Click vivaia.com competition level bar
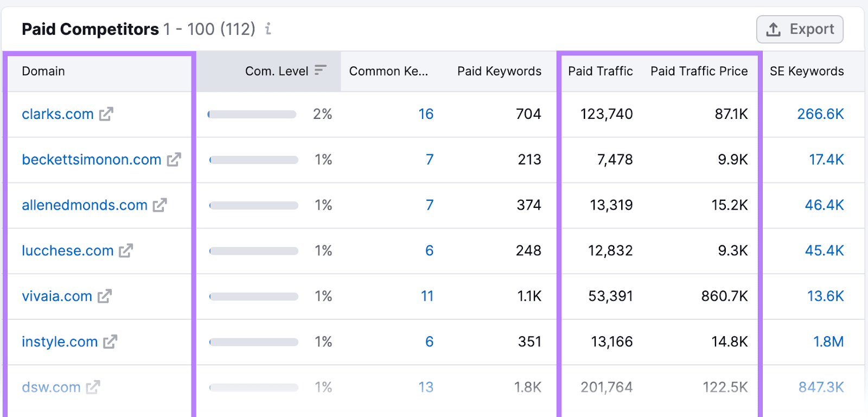This screenshot has height=417, width=868. [x=254, y=297]
